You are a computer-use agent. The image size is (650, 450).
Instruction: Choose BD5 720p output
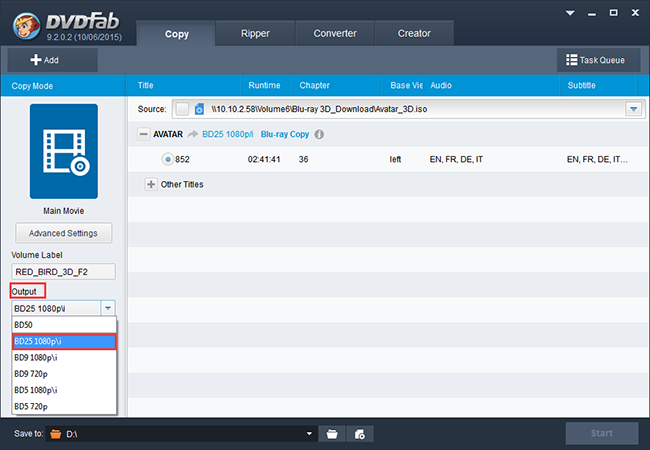(x=64, y=406)
